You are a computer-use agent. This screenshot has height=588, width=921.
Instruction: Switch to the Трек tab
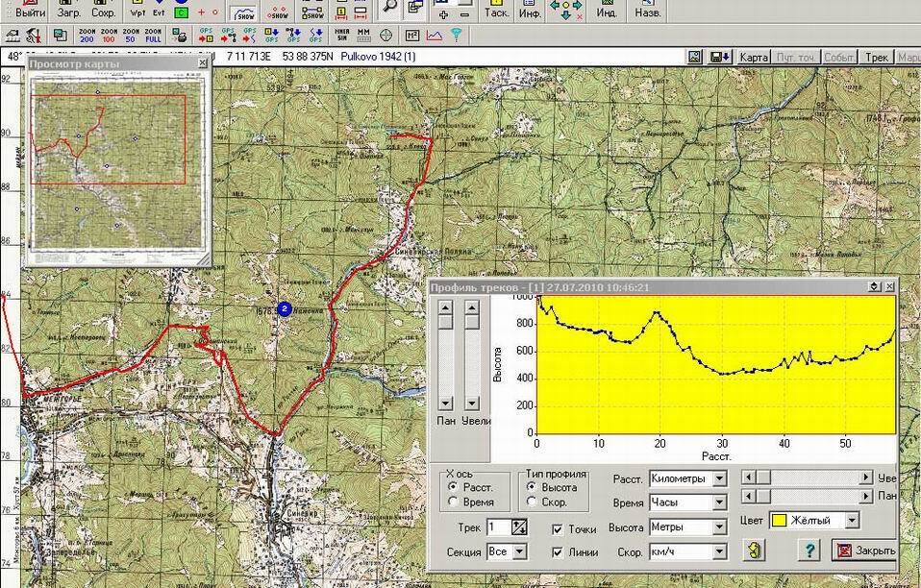coord(875,58)
